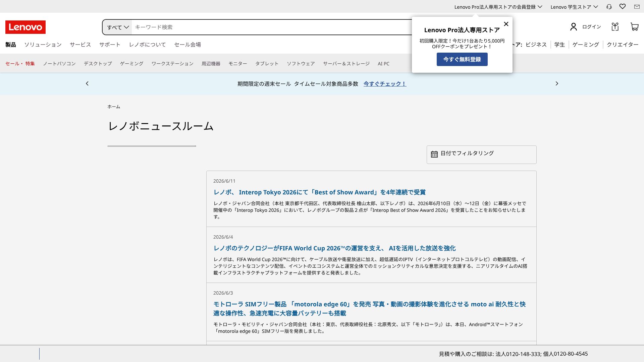Select モニター category

coord(238,64)
